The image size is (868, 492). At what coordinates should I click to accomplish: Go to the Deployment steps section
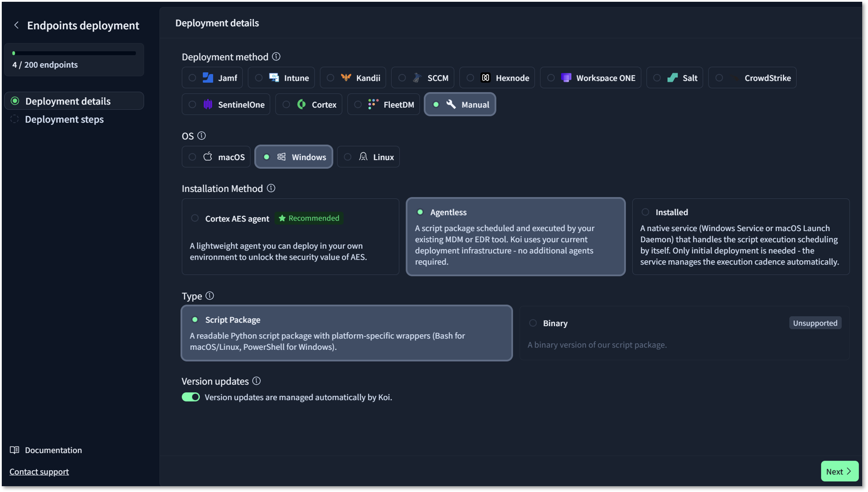65,119
